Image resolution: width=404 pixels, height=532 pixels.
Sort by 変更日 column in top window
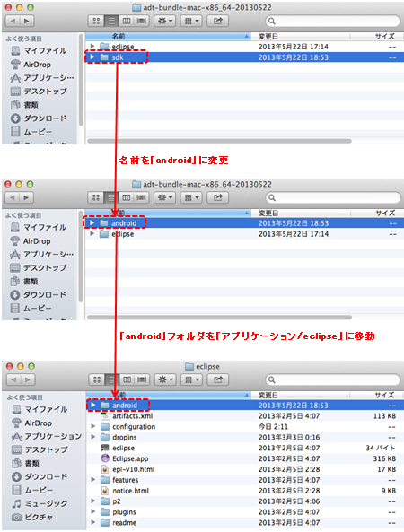(x=300, y=36)
